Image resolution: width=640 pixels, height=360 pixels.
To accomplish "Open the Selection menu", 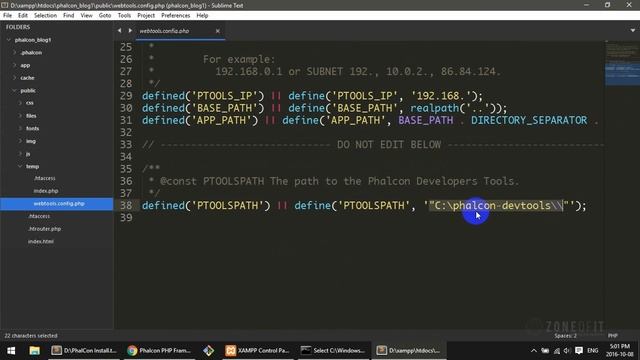I will click(x=45, y=16).
